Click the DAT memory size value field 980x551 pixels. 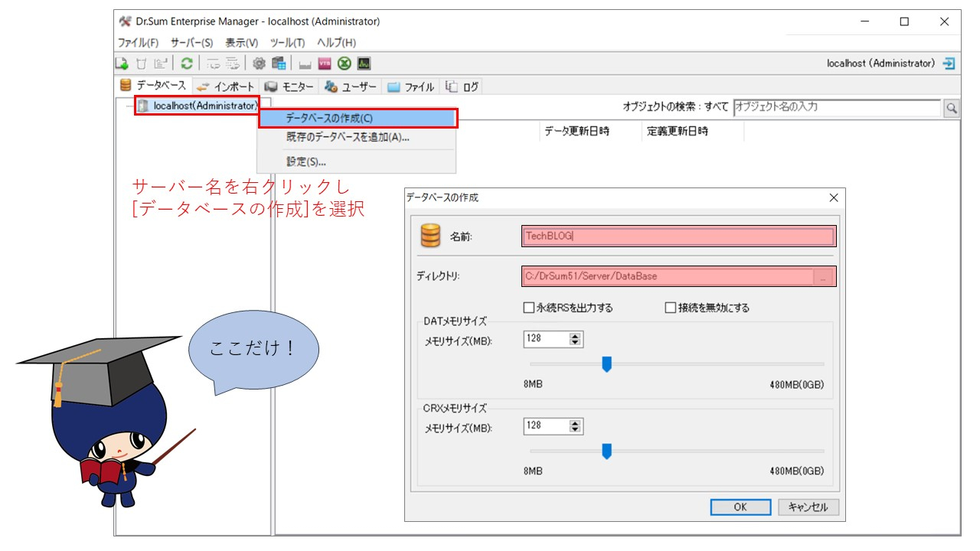[x=547, y=338]
